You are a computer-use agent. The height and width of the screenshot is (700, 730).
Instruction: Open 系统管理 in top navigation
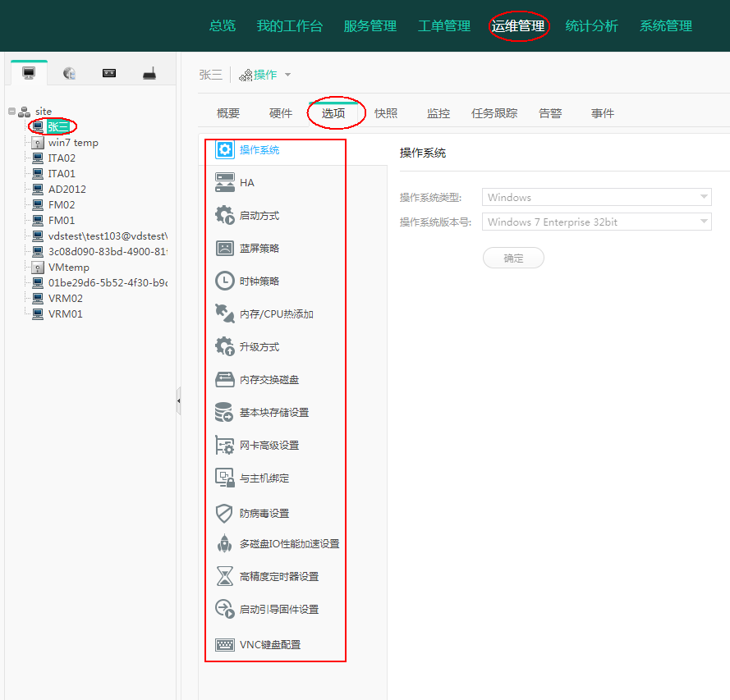coord(666,25)
